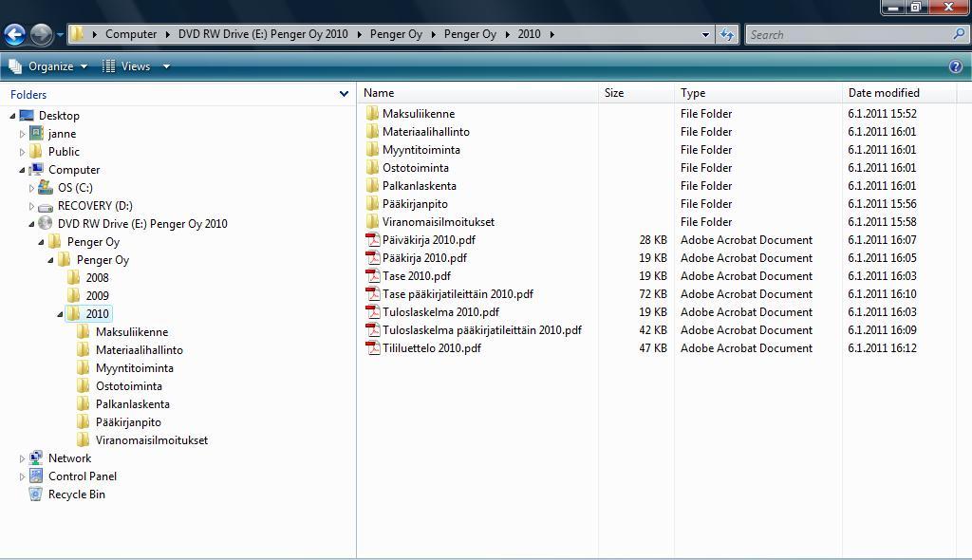Collapse the Folders pane chevron
The image size is (972, 560).
[344, 94]
